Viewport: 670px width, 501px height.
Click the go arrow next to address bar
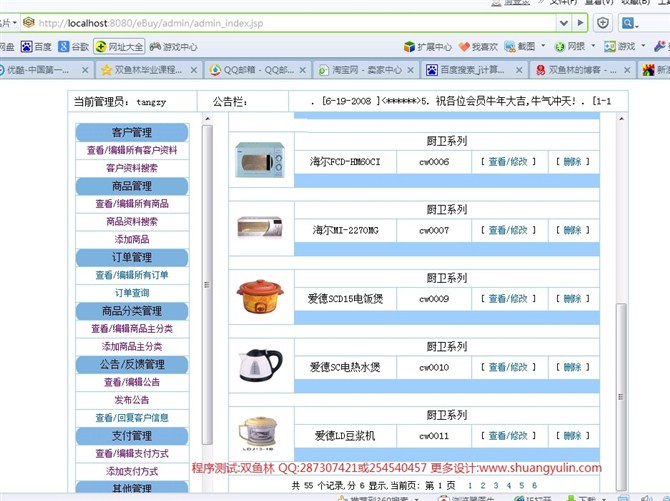580,23
